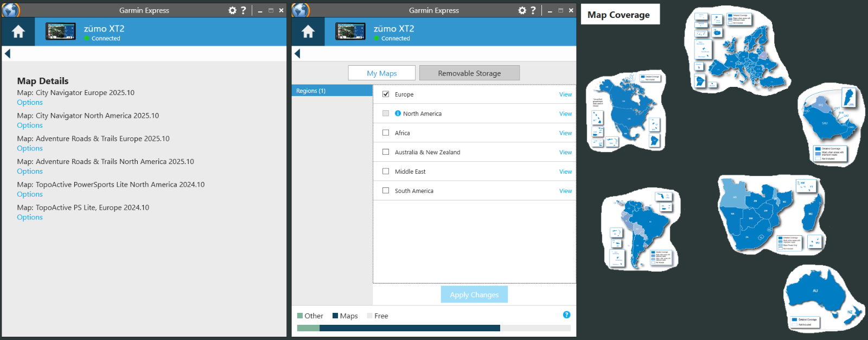This screenshot has width=868, height=340.
Task: Open the Australia coverage map image
Action: tap(823, 298)
